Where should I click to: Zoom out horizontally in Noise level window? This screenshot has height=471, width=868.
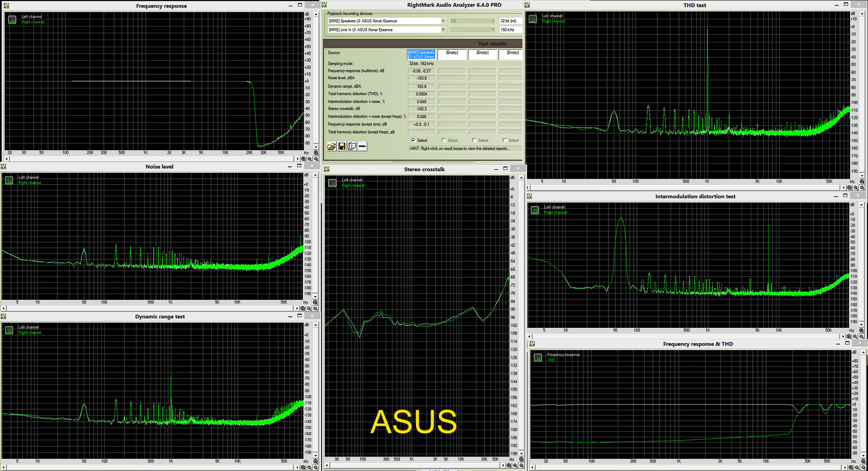[x=309, y=309]
